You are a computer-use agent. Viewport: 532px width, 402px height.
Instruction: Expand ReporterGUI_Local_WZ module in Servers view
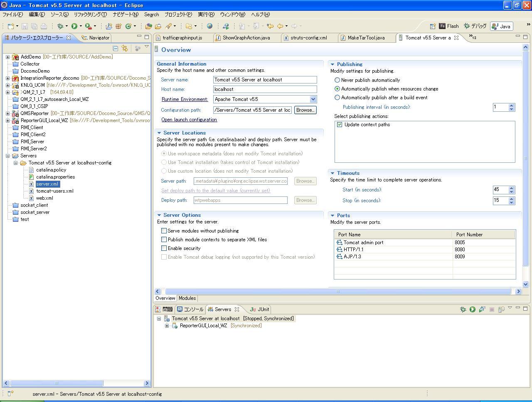[x=167, y=326]
